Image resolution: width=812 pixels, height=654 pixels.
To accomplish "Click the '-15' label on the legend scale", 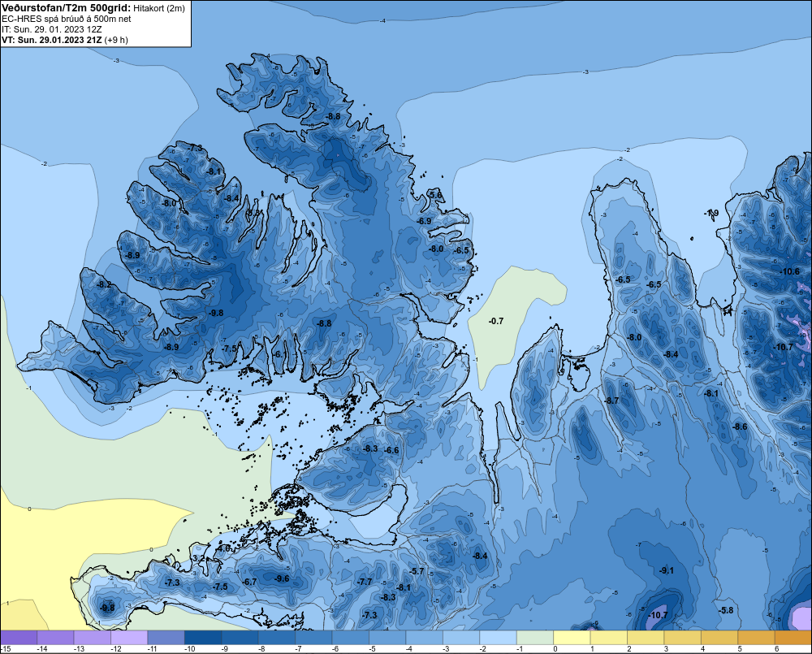I will coord(6,649).
